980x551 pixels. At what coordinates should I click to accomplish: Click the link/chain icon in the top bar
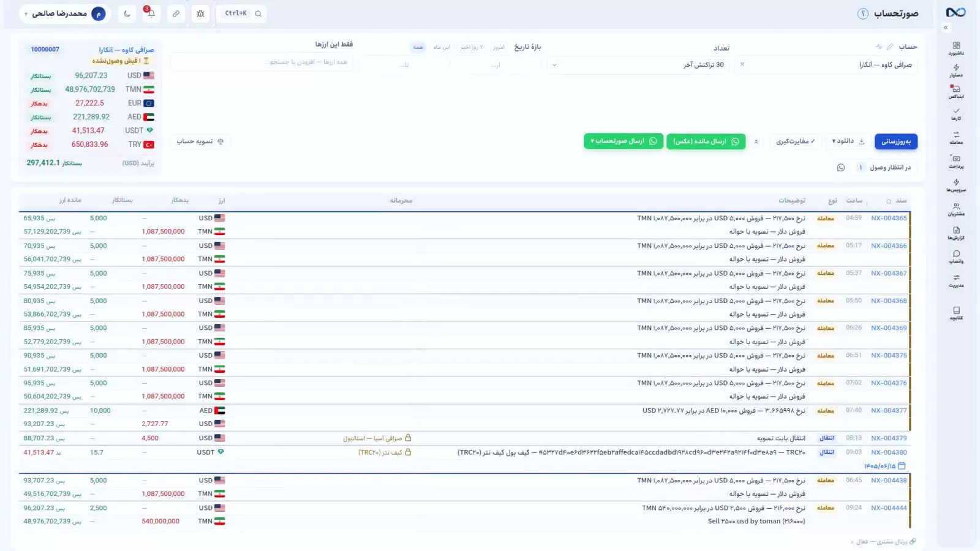176,13
